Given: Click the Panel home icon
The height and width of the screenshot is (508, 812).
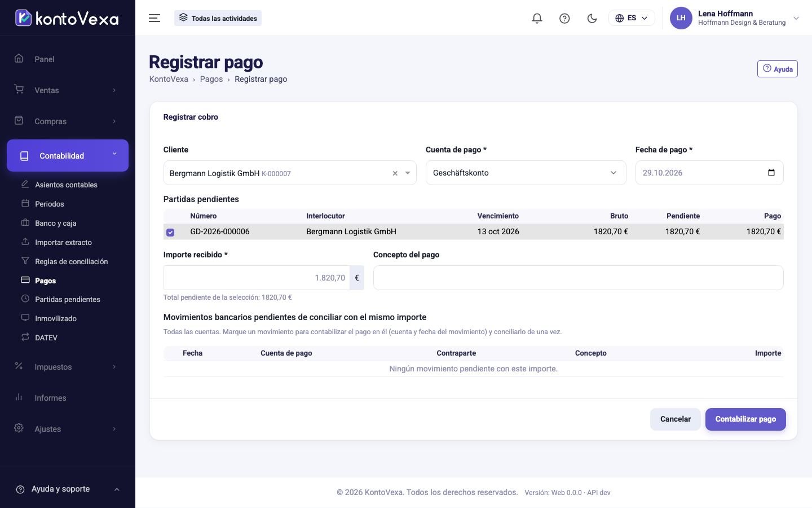Looking at the screenshot, I should [x=19, y=59].
